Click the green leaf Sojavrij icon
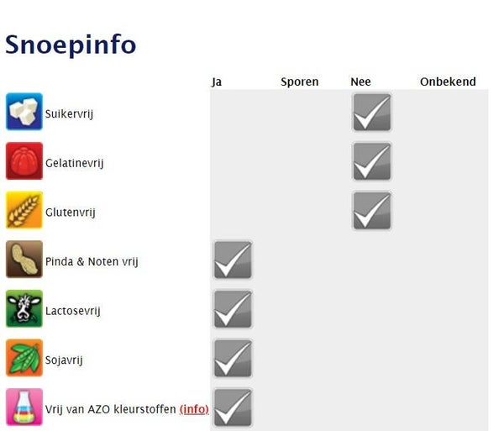 pyautogui.click(x=24, y=359)
